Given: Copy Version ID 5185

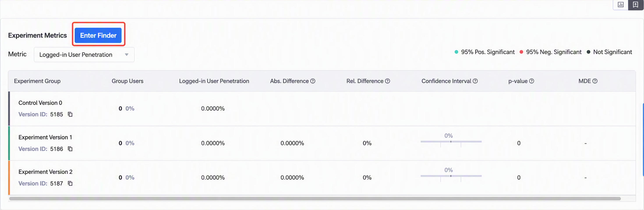Looking at the screenshot, I should [70, 114].
